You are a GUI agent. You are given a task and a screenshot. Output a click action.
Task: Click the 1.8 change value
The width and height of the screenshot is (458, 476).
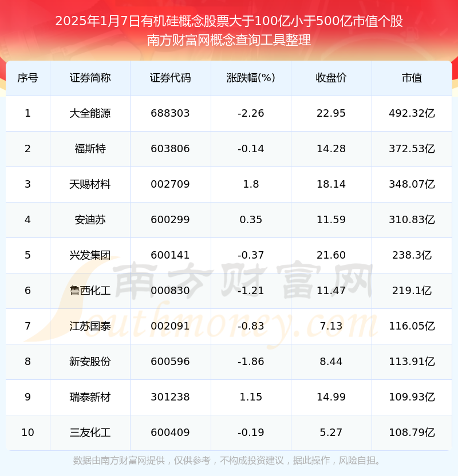(251, 184)
